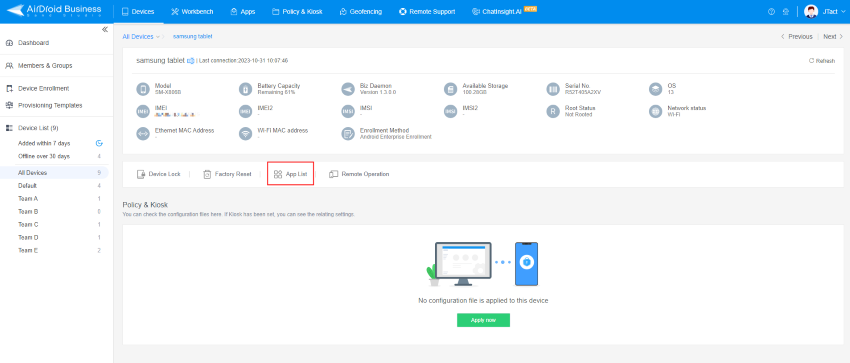Open the help question mark icon

click(771, 11)
